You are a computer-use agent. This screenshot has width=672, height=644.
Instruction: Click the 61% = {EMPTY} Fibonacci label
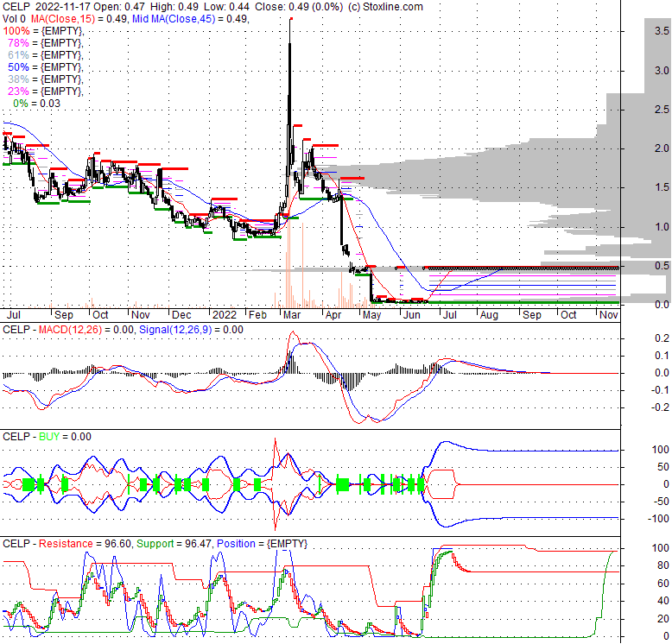click(46, 54)
